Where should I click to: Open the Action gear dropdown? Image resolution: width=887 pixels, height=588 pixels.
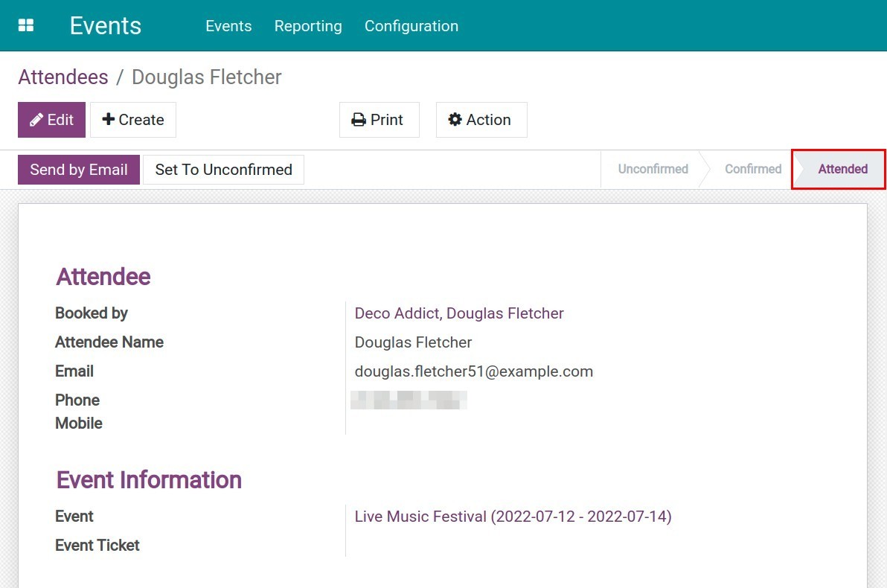(x=481, y=120)
